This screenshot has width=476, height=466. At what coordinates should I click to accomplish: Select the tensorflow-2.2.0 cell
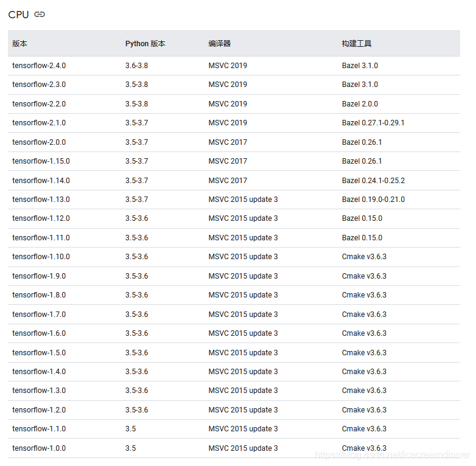pos(39,104)
